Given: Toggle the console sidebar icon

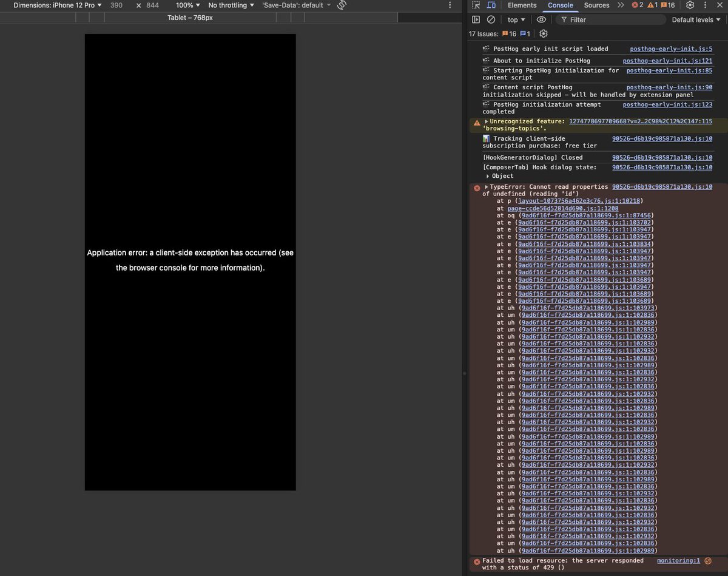Looking at the screenshot, I should click(476, 19).
